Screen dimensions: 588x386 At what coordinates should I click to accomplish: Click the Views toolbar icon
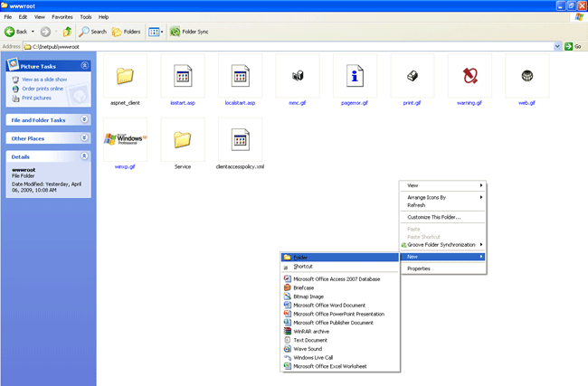[x=154, y=32]
